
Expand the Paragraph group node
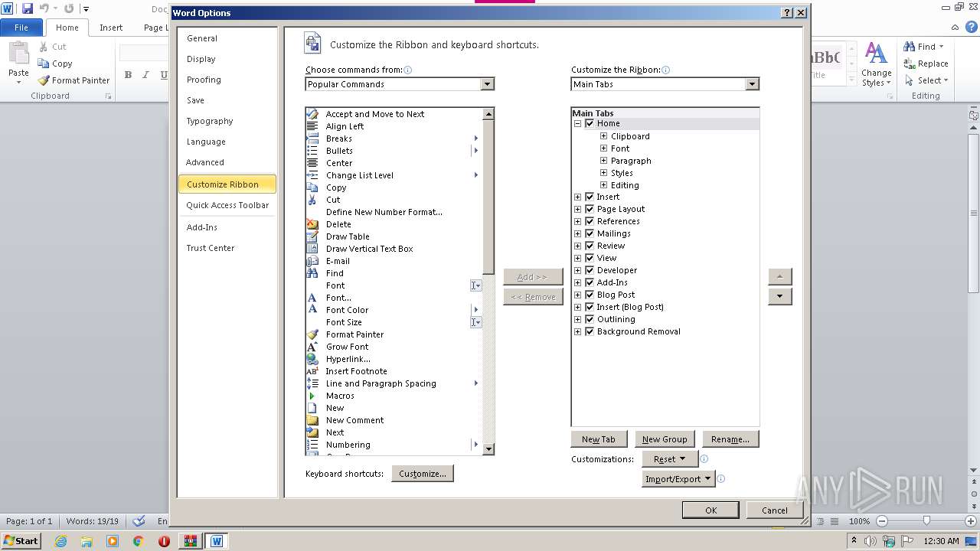point(603,161)
